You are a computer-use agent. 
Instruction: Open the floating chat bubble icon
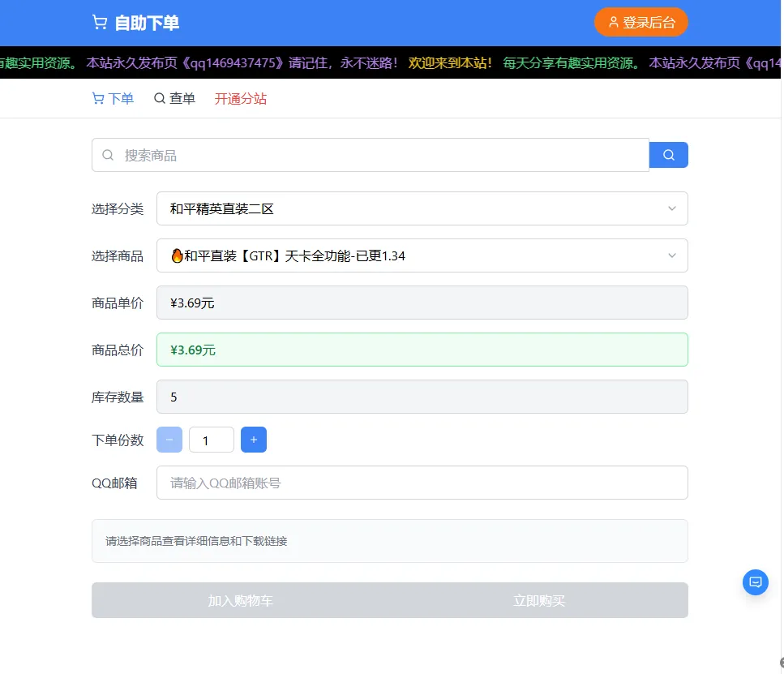755,582
